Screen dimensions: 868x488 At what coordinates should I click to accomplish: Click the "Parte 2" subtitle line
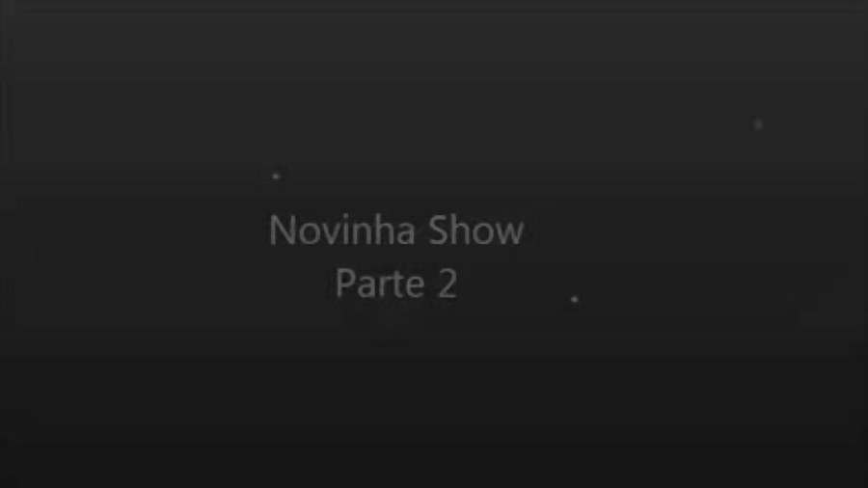pyautogui.click(x=395, y=284)
